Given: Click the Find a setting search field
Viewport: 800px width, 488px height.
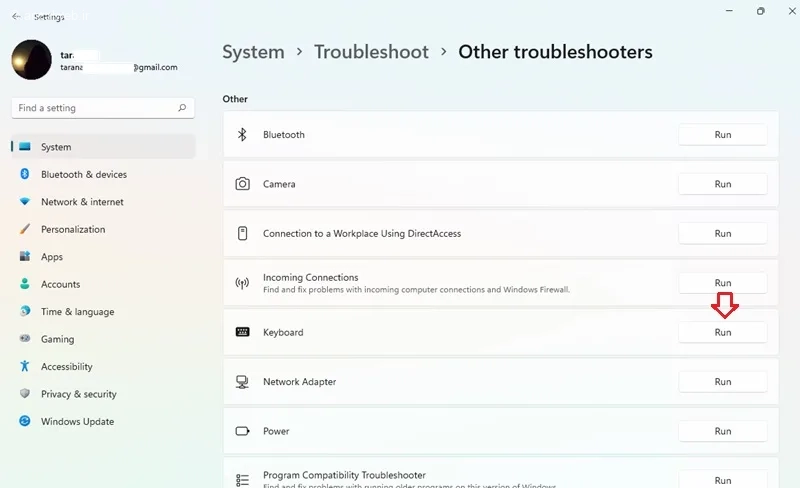Looking at the screenshot, I should [x=103, y=108].
